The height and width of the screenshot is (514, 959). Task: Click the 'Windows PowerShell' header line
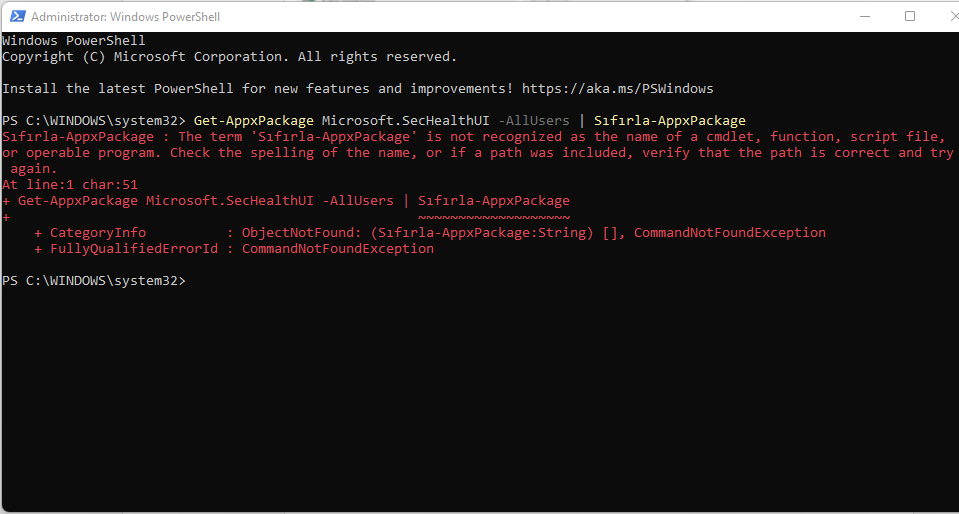pyautogui.click(x=73, y=41)
